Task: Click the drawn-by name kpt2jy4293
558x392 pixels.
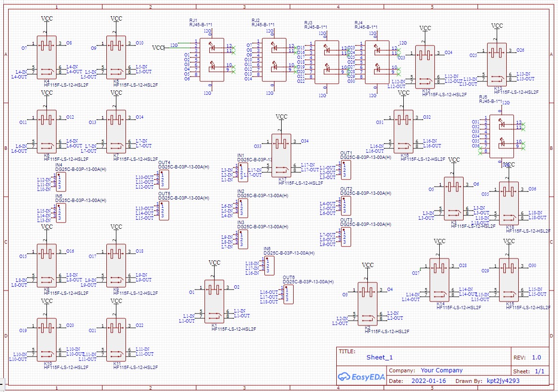Action: (503, 381)
